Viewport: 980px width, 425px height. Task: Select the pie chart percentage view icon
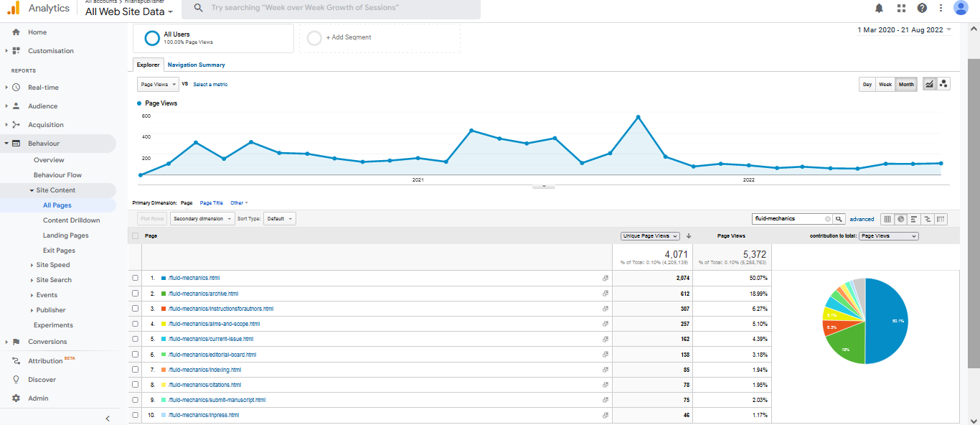(x=900, y=219)
